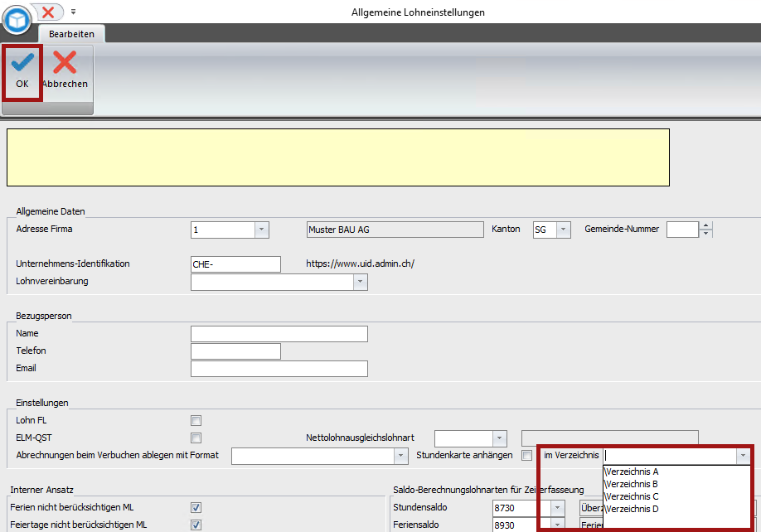The image size is (761, 532).
Task: Switch to the Bearbeiten tab
Action: 71,34
